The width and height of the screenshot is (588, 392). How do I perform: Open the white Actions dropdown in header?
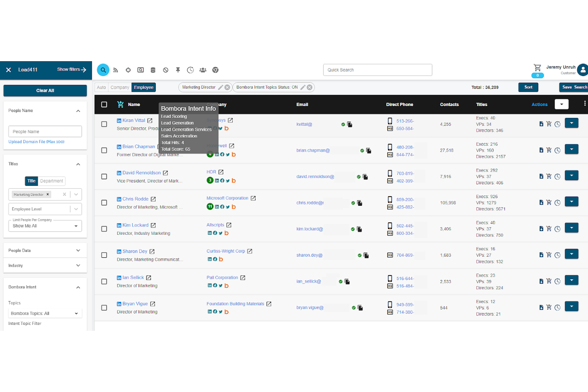click(x=561, y=104)
